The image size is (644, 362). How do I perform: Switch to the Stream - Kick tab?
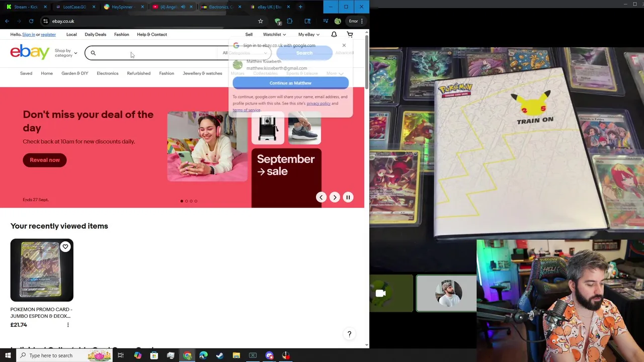point(26,7)
